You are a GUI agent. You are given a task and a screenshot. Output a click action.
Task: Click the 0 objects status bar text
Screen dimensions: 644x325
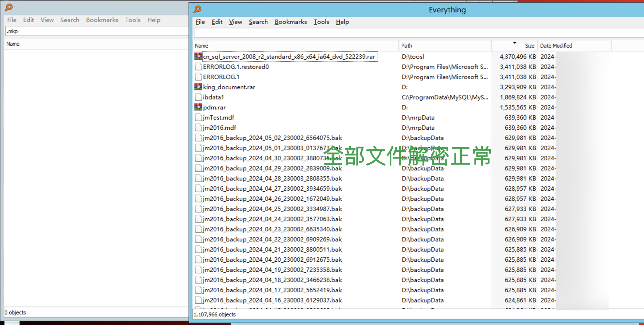click(x=15, y=313)
